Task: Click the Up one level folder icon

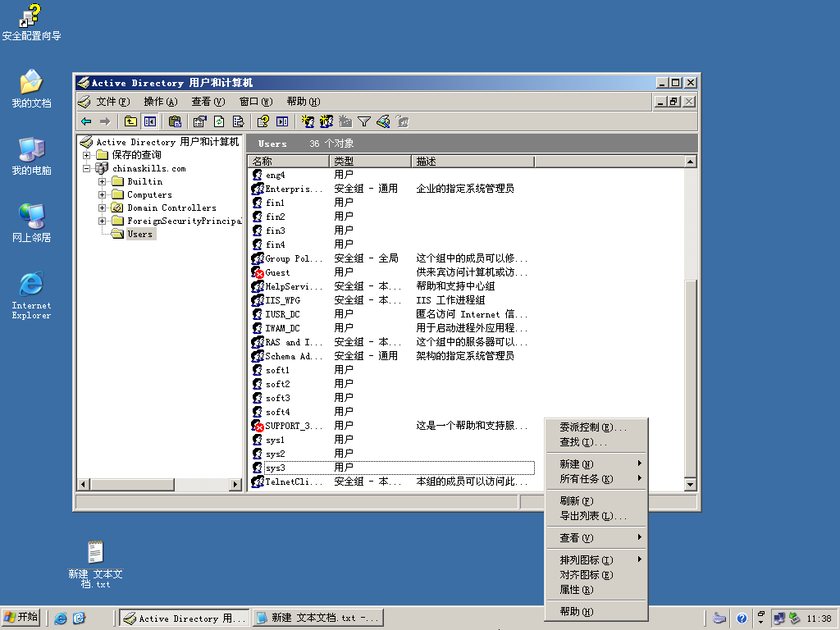Action: pos(130,121)
